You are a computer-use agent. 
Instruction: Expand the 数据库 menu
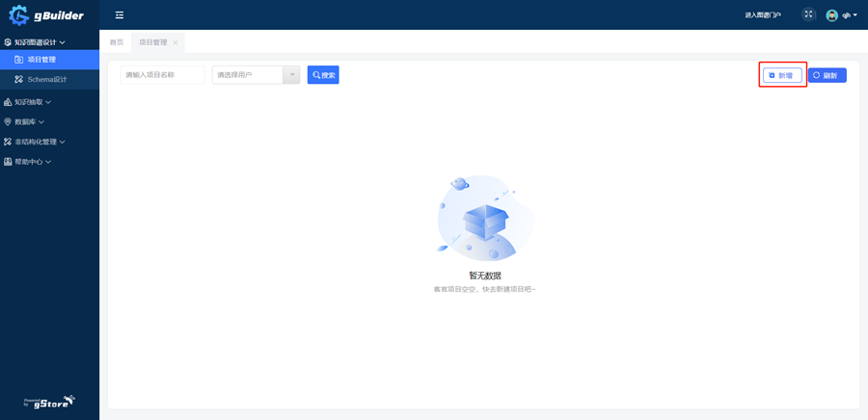(24, 121)
